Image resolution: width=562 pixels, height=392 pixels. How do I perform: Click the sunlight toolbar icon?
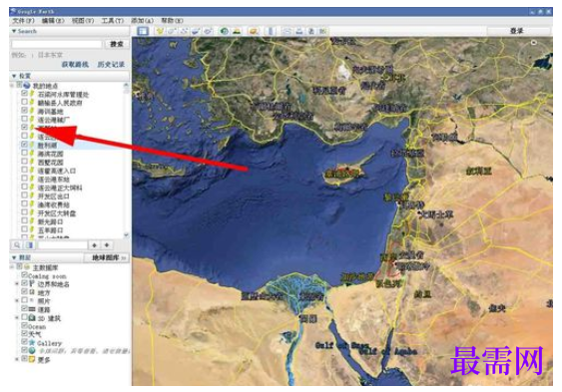pos(237,31)
